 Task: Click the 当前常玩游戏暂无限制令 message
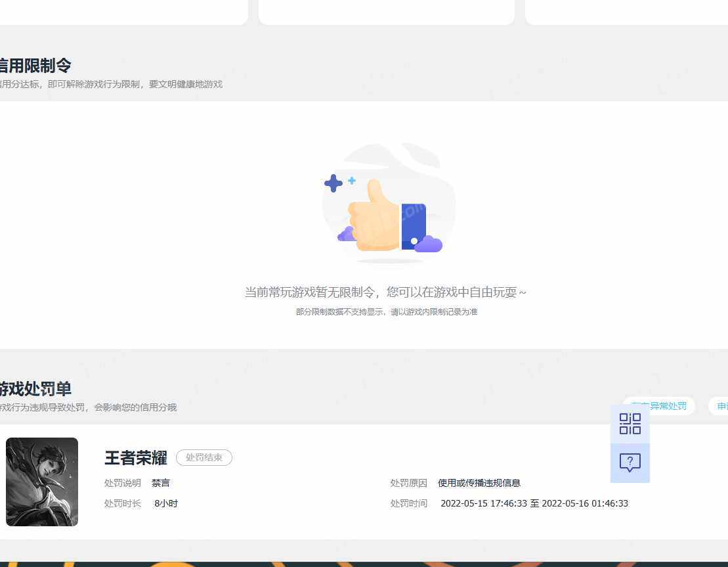click(385, 292)
